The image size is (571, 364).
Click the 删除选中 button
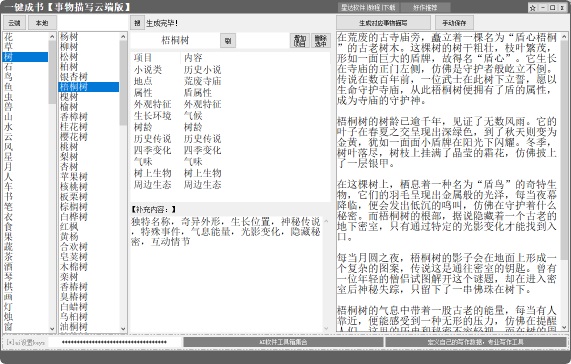point(320,40)
